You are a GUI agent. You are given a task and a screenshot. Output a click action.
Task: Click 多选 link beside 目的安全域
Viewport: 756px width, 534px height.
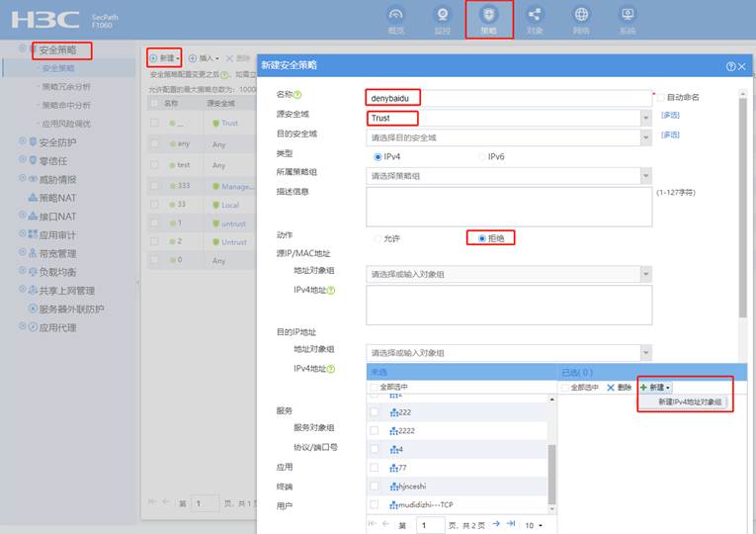click(670, 135)
